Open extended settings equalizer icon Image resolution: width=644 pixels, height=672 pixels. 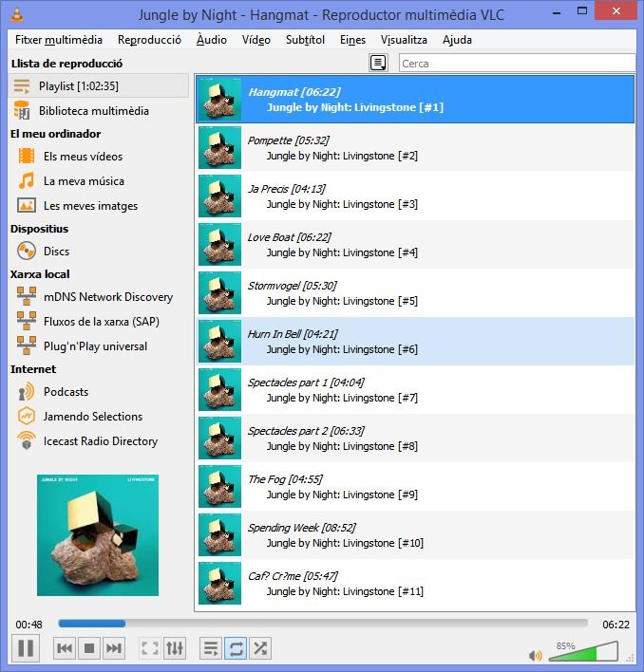[x=175, y=648]
